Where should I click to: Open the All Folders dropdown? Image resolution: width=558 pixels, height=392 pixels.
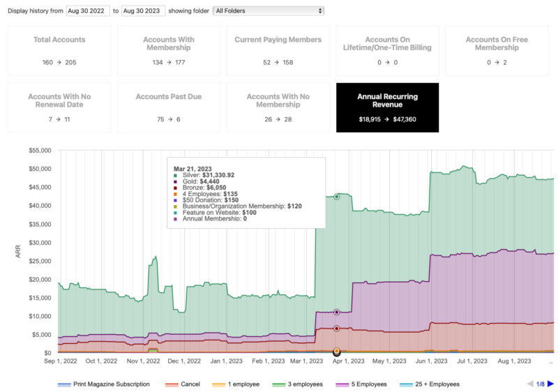(269, 10)
